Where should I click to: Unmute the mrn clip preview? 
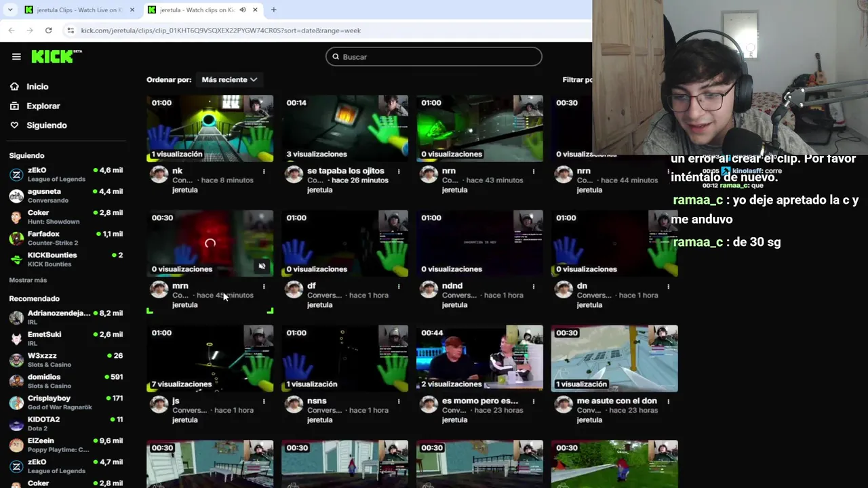click(262, 266)
